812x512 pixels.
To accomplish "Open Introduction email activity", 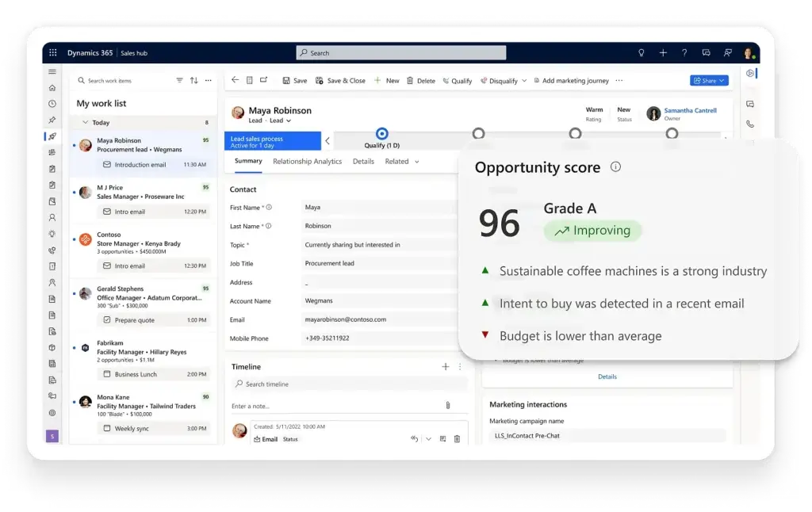I will [x=154, y=165].
